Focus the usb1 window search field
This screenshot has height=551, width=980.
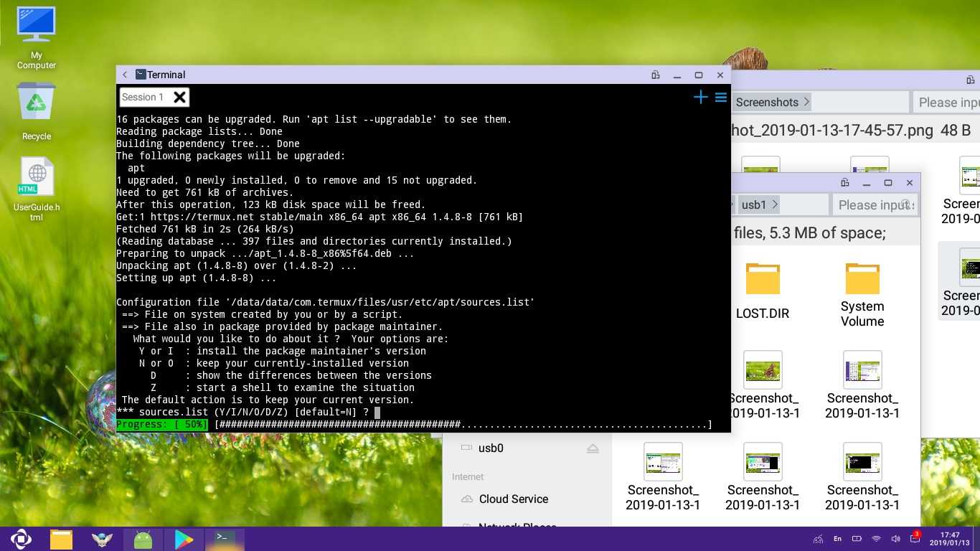coord(875,204)
